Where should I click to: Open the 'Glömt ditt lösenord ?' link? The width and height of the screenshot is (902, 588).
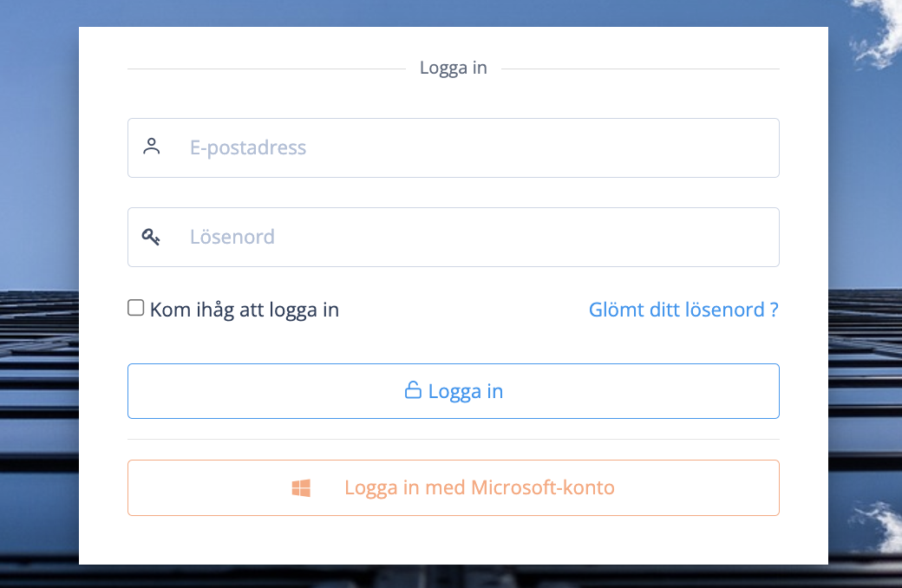click(x=683, y=310)
